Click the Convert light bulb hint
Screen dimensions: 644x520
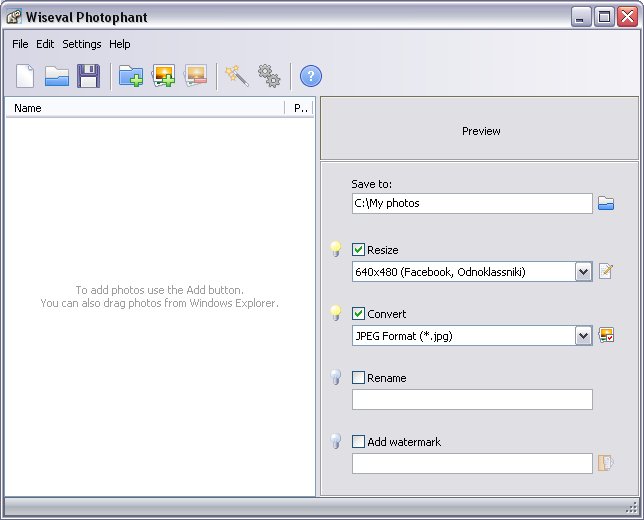[x=336, y=313]
